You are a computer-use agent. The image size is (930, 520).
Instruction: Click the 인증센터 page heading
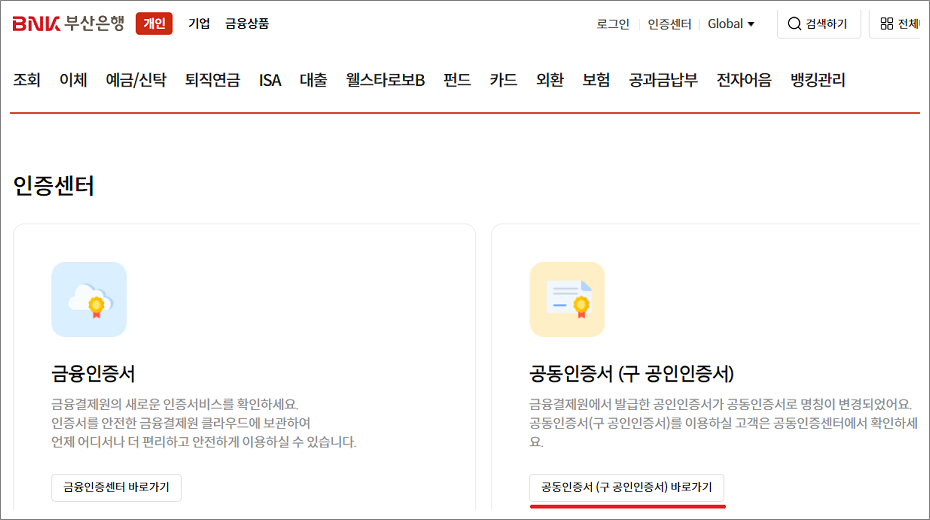tap(53, 186)
